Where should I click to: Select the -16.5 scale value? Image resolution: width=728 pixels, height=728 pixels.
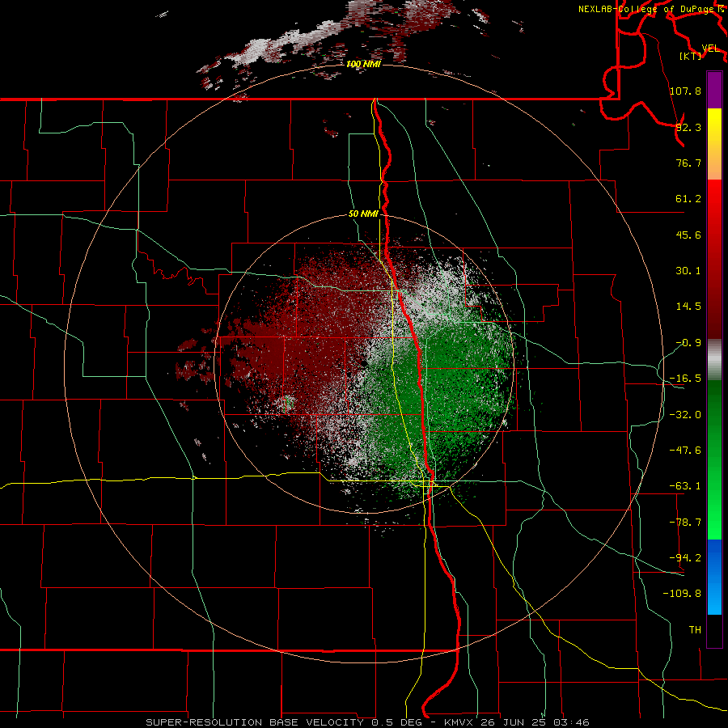685,379
